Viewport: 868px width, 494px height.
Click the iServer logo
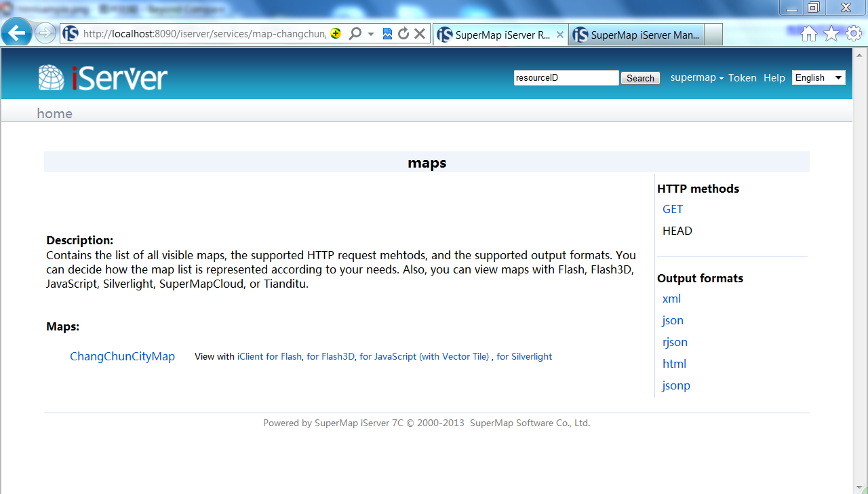click(103, 78)
